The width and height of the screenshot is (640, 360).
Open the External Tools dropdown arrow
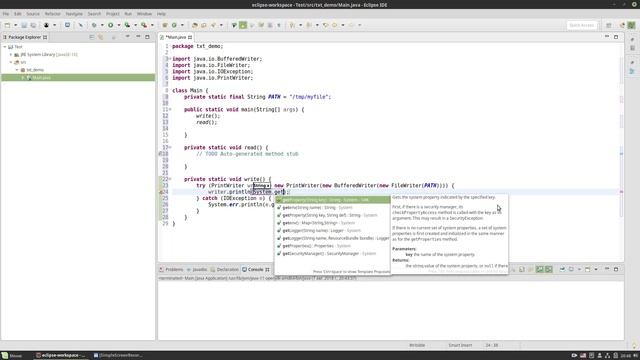152,25
